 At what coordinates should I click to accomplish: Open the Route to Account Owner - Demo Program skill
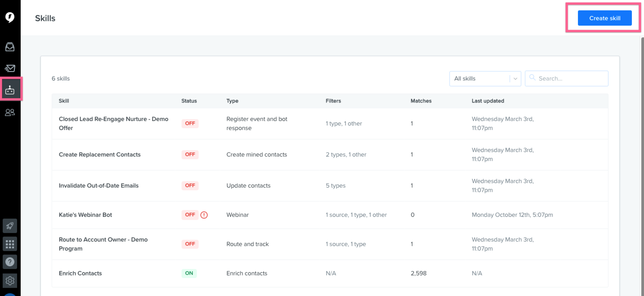pyautogui.click(x=103, y=244)
